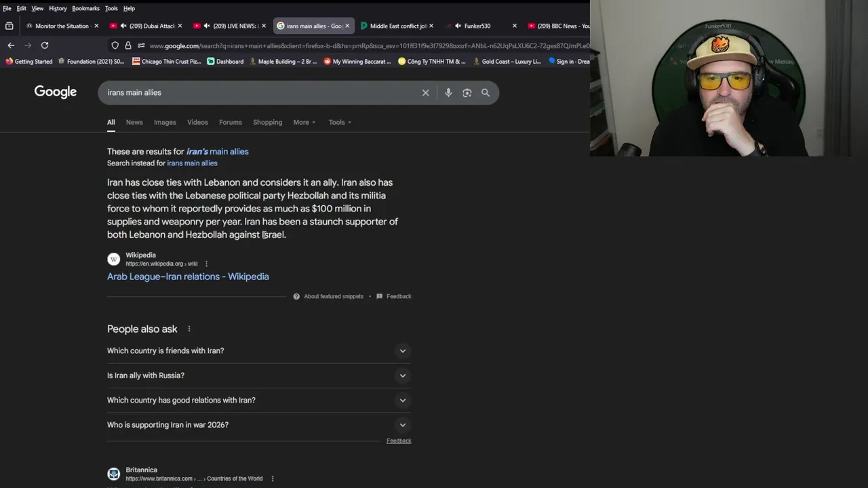868x488 pixels.
Task: Click About featured snippets link
Action: (x=334, y=296)
